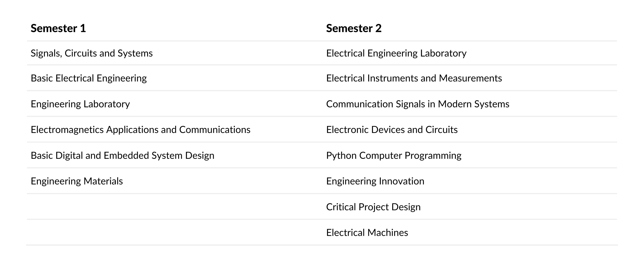The image size is (644, 260).
Task: Click the word Embedded in Semester 1
Action: (126, 155)
